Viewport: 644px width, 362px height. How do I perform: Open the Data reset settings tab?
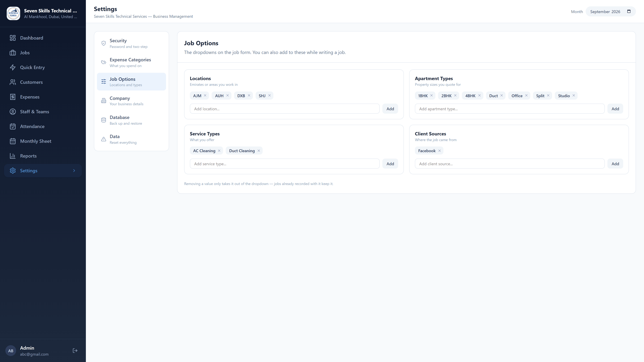pos(131,139)
